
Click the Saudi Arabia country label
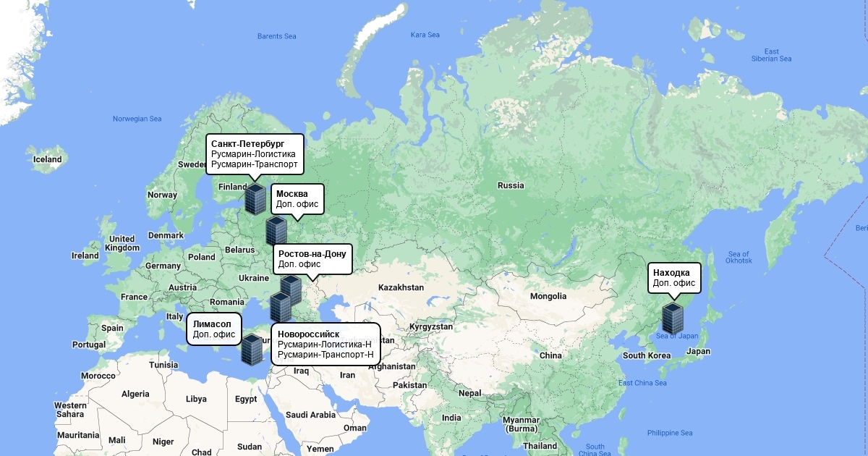point(311,415)
